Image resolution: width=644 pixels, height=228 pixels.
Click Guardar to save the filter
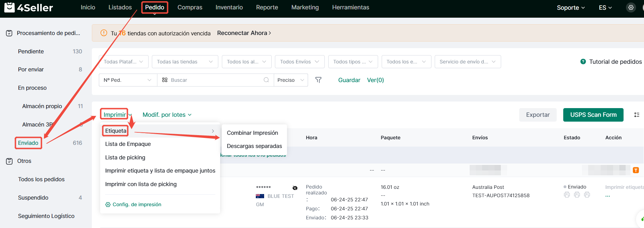click(x=349, y=80)
